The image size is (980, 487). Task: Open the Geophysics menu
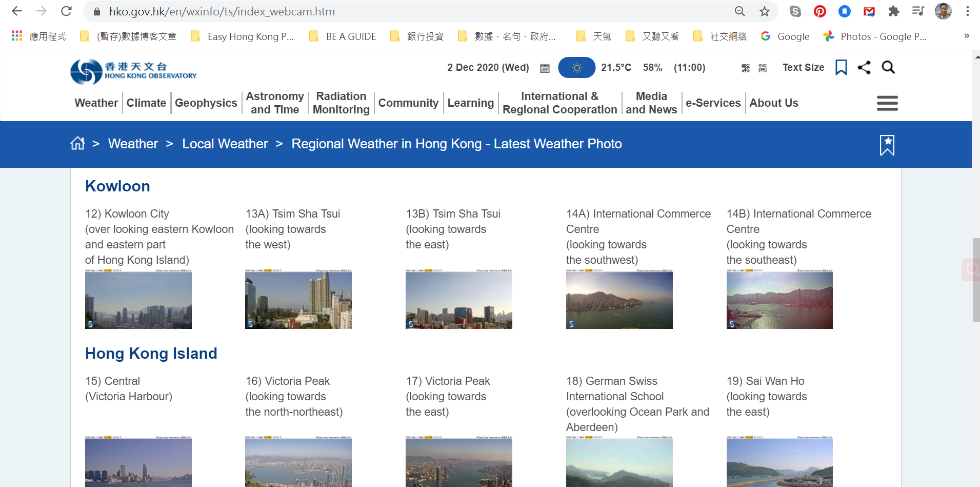206,103
